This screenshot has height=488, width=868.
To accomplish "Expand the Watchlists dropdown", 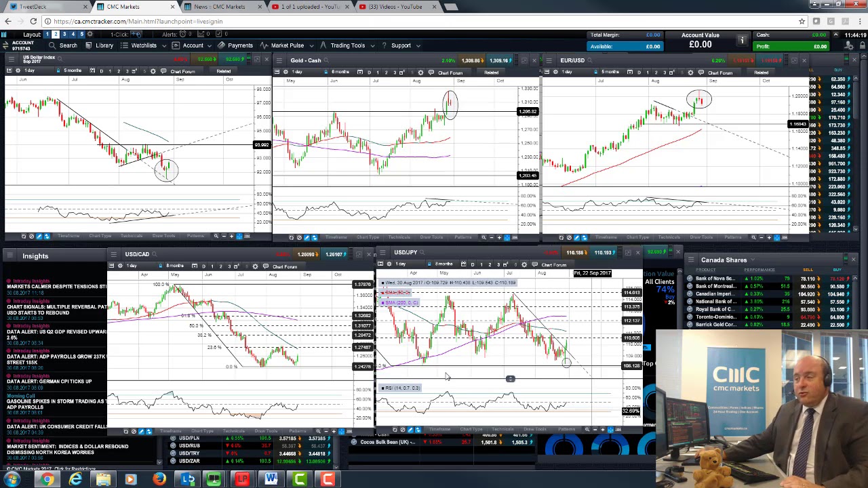I will pos(143,45).
